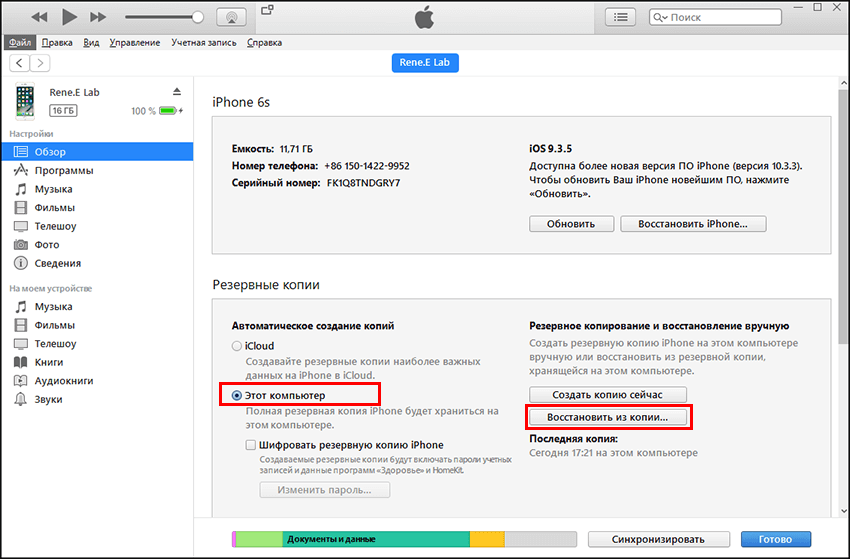Viewport: 850px width, 559px height.
Task: Eject the Rene.E Lab device
Action: [x=177, y=91]
